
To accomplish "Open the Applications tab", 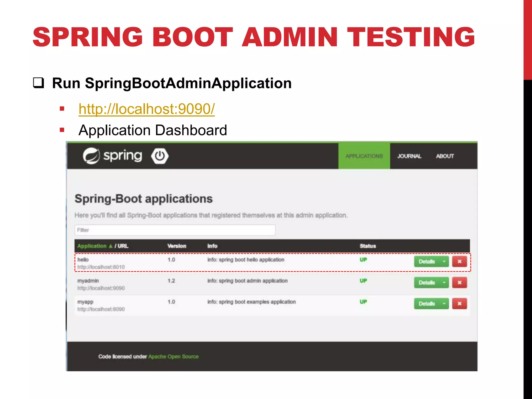I will [x=364, y=156].
